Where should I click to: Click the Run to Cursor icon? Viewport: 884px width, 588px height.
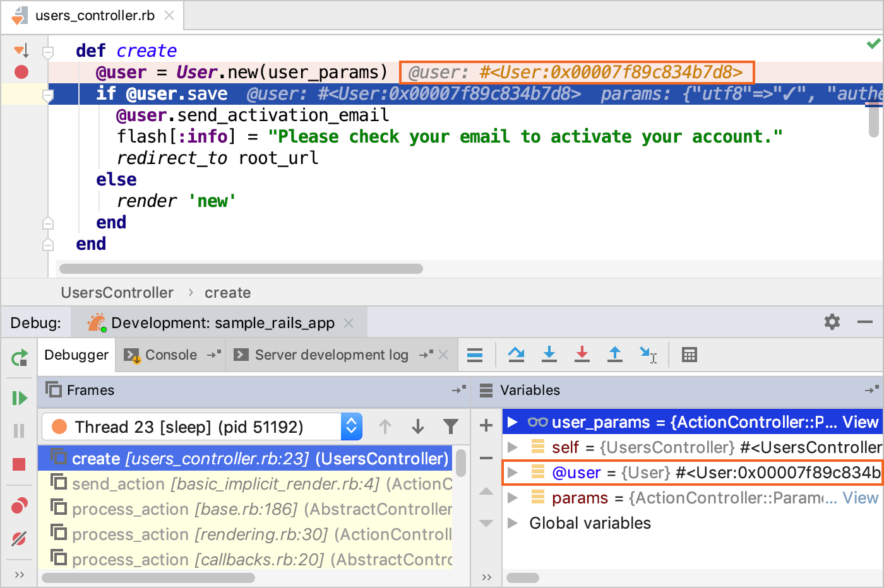pos(648,355)
